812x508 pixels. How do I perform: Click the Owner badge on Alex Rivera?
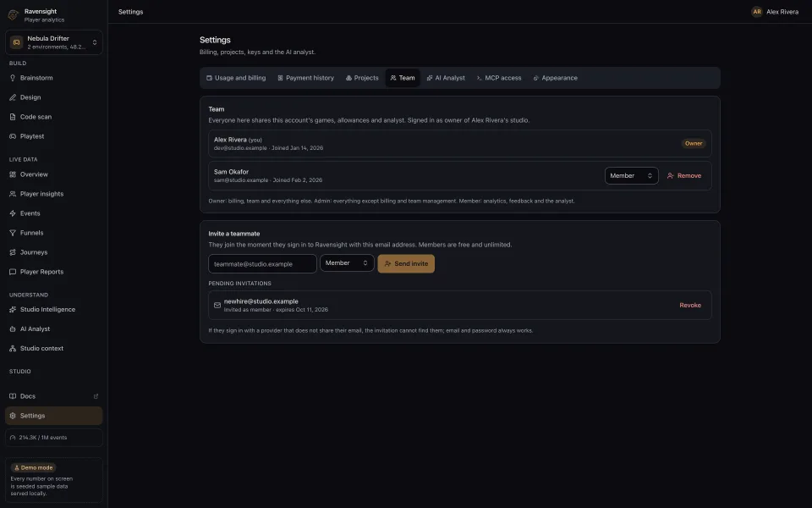click(694, 144)
